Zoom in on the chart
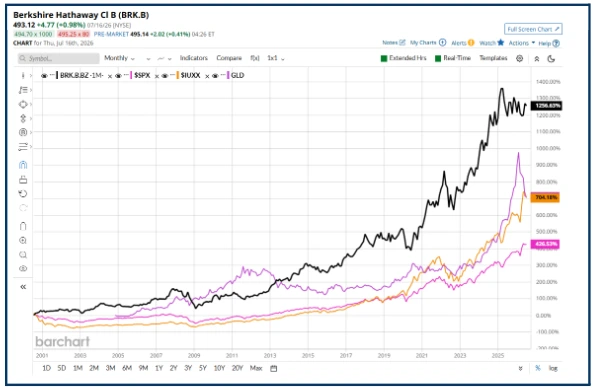 coord(23,241)
